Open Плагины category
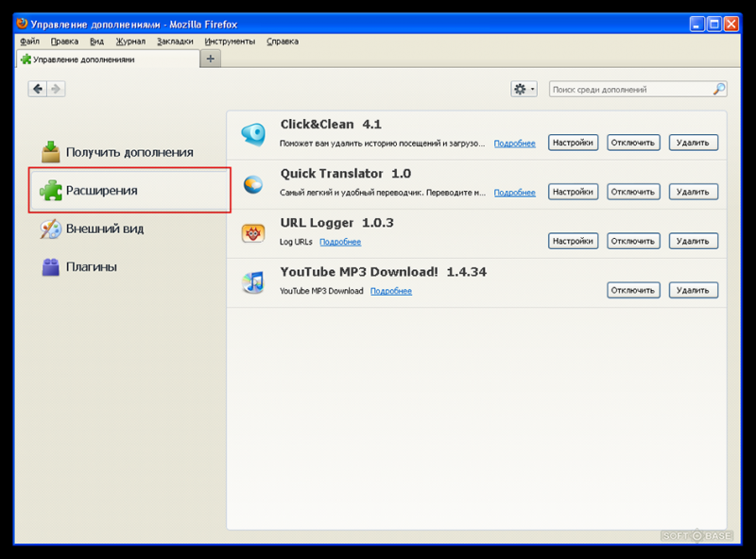This screenshot has width=756, height=559. pos(79,267)
